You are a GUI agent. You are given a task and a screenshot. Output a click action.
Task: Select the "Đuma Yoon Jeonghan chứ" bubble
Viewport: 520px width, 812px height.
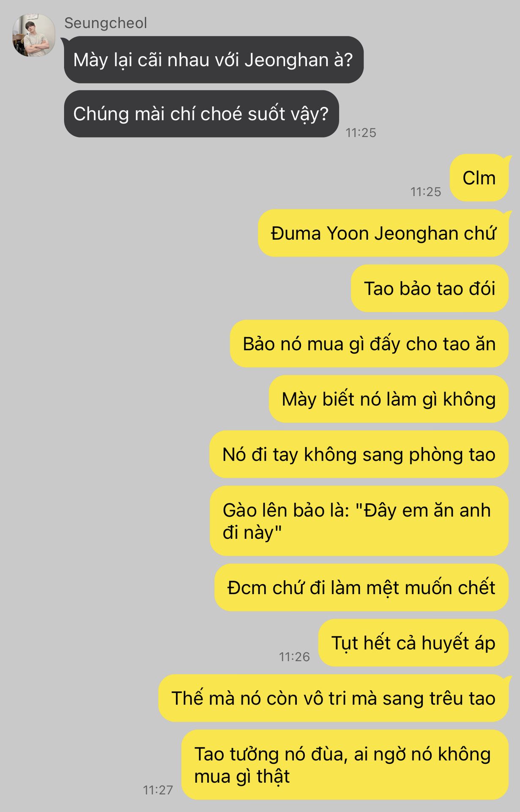(383, 233)
